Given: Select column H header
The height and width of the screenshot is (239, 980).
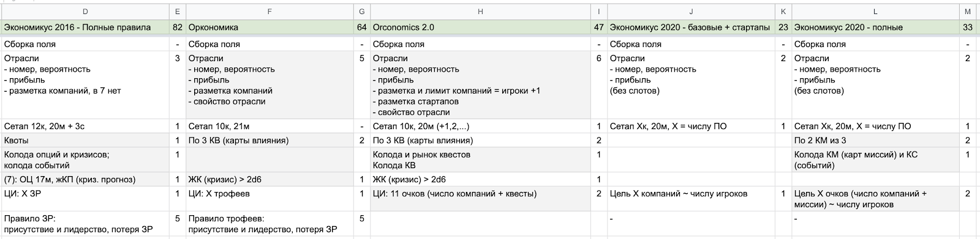Looking at the screenshot, I should (x=480, y=12).
